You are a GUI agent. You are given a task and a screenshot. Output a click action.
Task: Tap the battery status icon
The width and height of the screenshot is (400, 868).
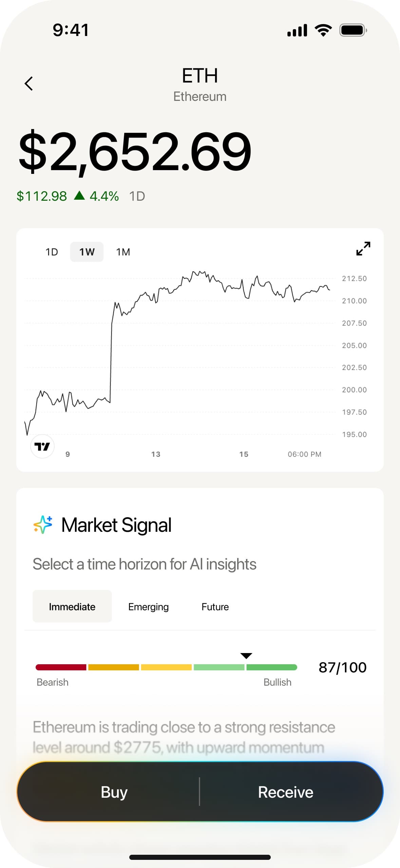[x=353, y=31]
